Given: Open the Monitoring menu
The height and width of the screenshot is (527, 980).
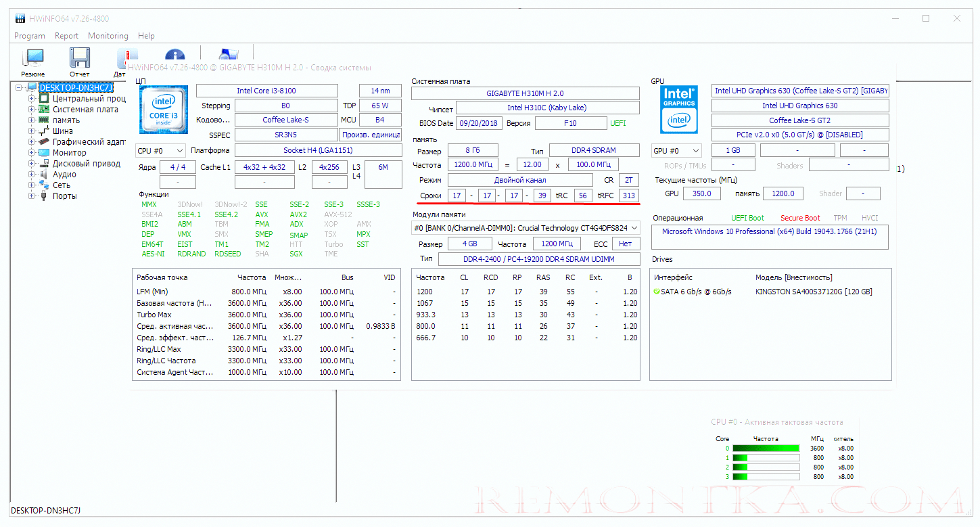Looking at the screenshot, I should click(108, 36).
